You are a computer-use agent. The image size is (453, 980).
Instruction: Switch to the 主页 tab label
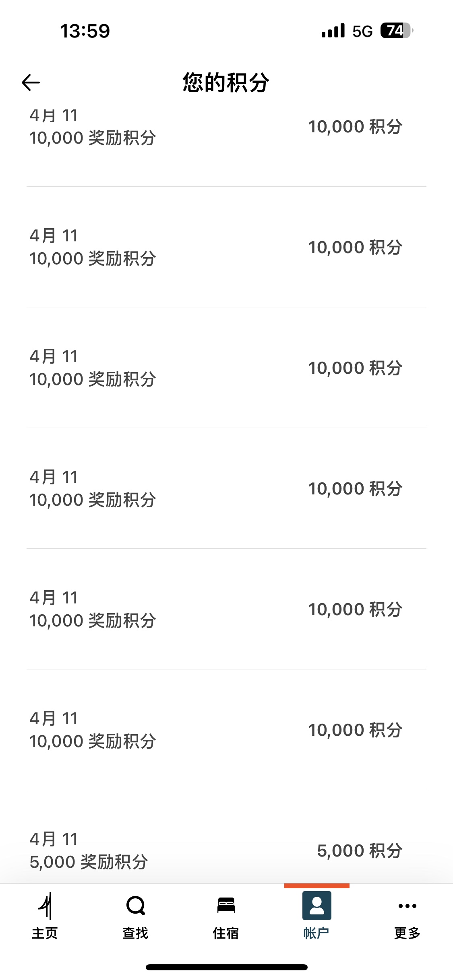tap(45, 933)
